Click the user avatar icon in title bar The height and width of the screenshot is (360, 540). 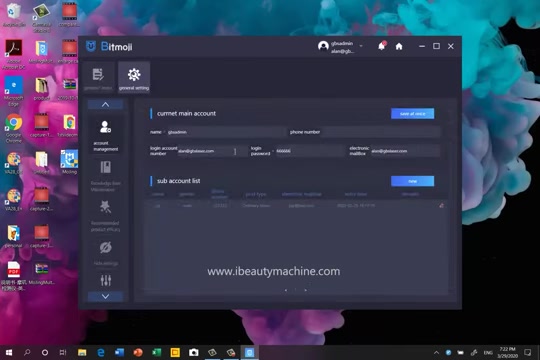tap(323, 46)
